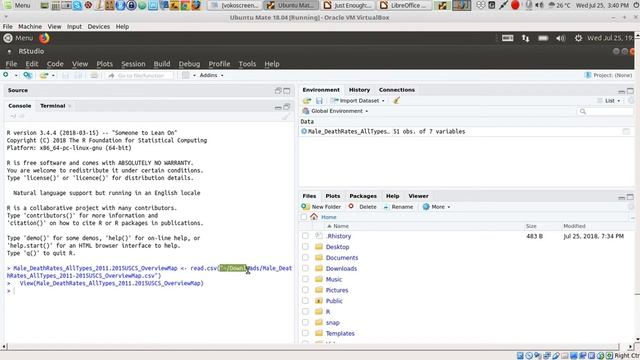Image resolution: width=640 pixels, height=360 pixels.
Task: Open the Templates folder link
Action: [340, 333]
